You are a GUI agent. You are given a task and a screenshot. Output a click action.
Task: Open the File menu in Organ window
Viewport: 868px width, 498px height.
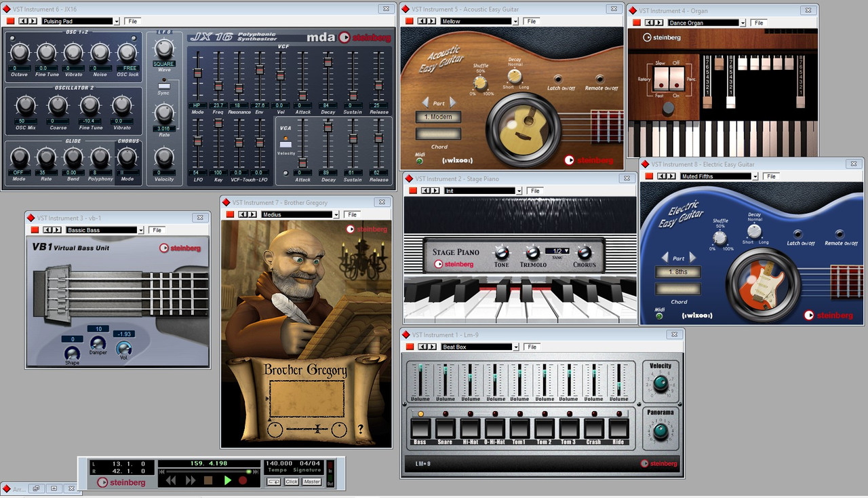(x=759, y=22)
